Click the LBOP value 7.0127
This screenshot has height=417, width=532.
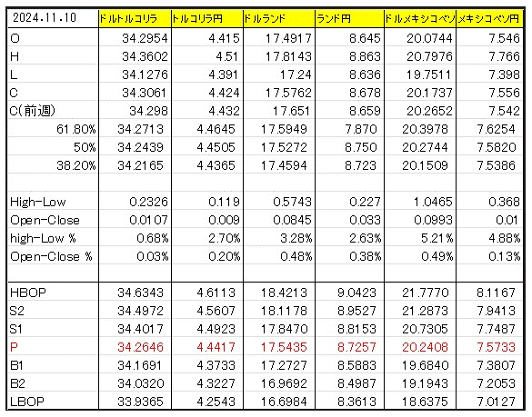coord(489,402)
